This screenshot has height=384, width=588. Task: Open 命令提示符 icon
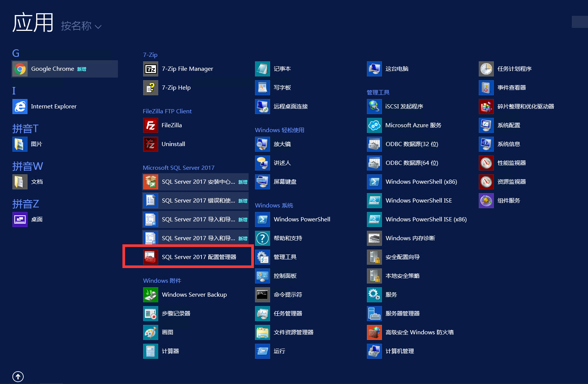point(263,295)
